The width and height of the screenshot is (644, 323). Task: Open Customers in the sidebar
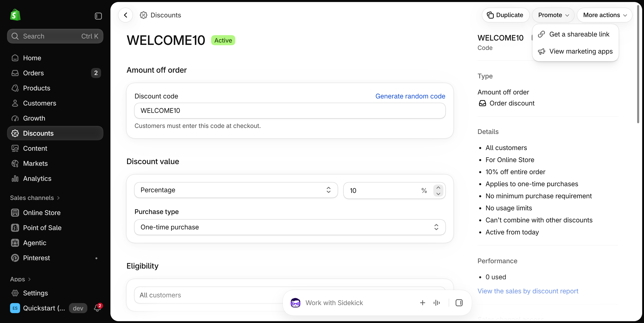[x=55, y=103]
